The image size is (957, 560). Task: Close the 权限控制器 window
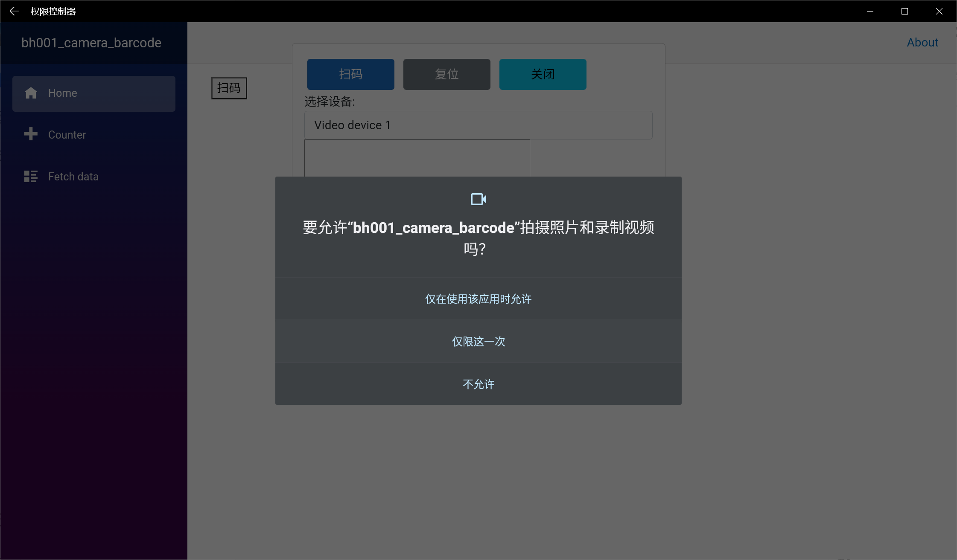[x=939, y=12]
